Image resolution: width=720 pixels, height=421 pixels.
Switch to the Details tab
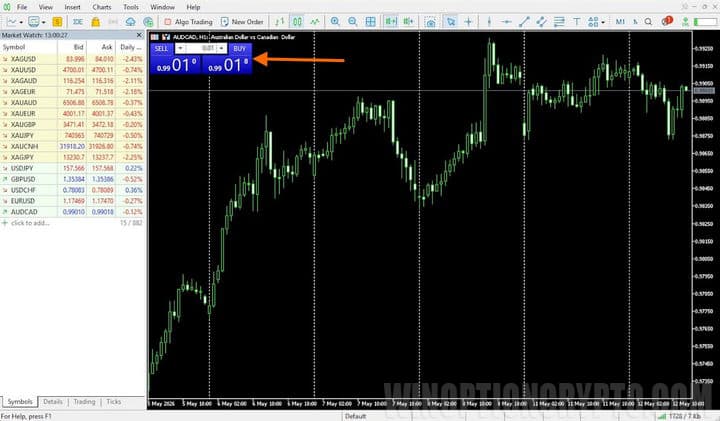click(53, 402)
